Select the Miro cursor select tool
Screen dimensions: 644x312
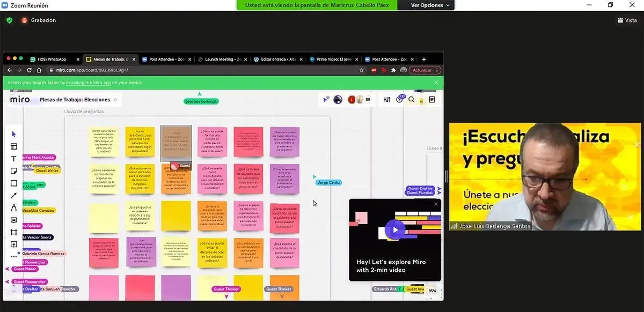[14, 134]
